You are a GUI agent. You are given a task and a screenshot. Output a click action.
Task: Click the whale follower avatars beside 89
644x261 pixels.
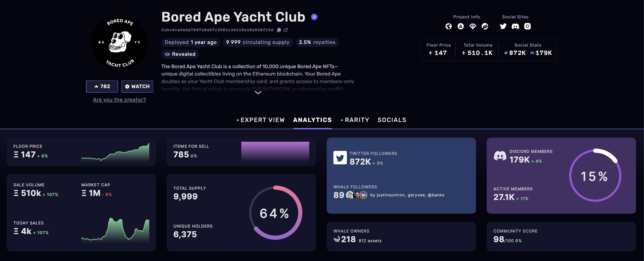(x=357, y=195)
